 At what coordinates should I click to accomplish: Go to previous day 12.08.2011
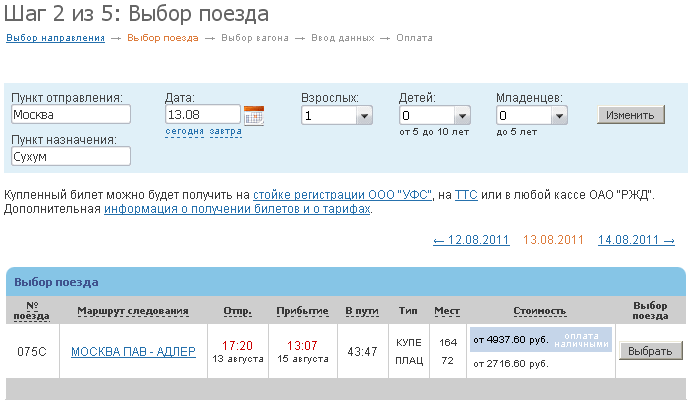pyautogui.click(x=471, y=240)
